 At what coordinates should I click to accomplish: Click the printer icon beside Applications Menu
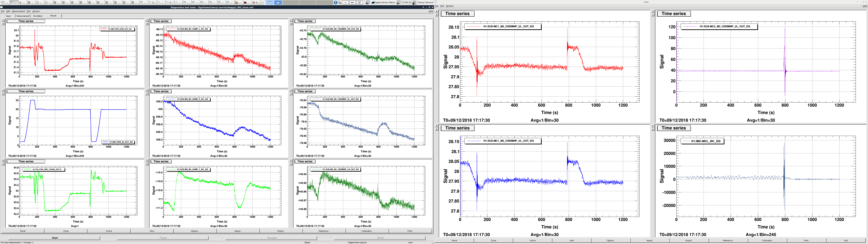click(x=368, y=2)
